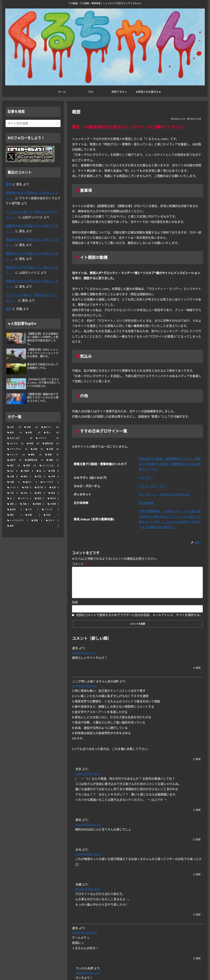
Task: Open the ルセラヴィ link
Action: [146, 478]
